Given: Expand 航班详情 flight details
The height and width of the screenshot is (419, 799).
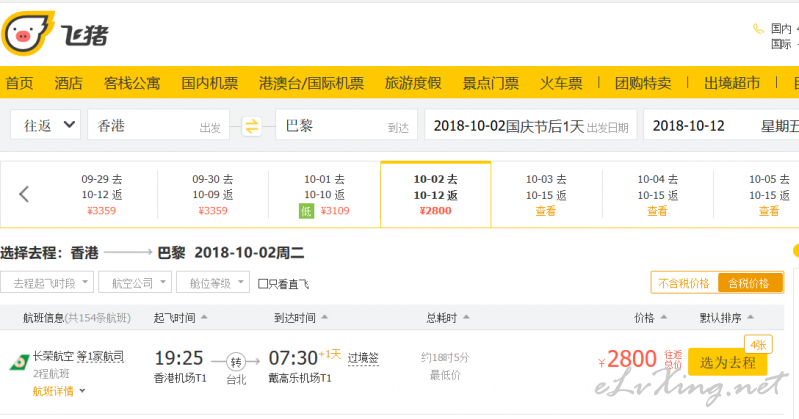Looking at the screenshot, I should click(x=59, y=391).
